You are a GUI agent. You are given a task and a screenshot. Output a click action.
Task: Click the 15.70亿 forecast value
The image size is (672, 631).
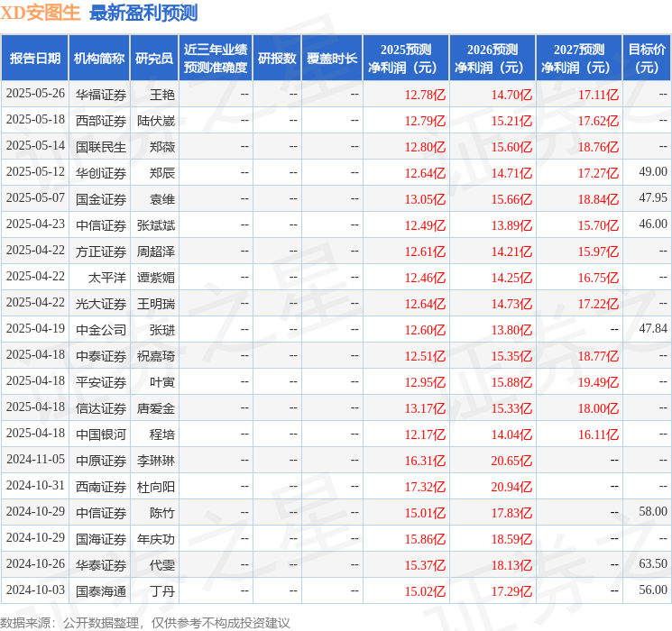pyautogui.click(x=598, y=225)
